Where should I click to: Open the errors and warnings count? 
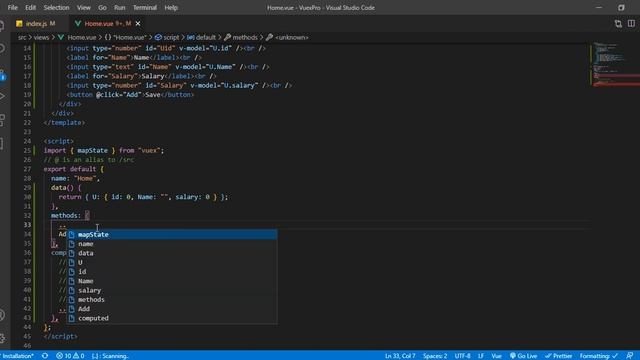(70, 356)
